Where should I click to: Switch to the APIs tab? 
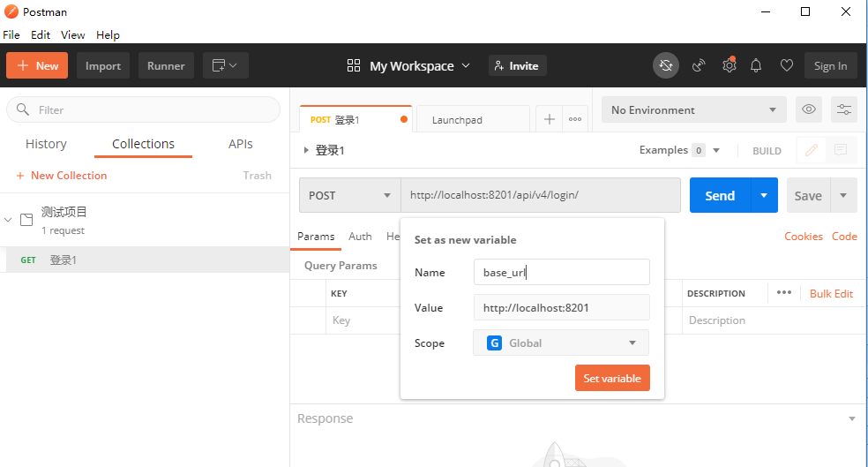point(240,144)
